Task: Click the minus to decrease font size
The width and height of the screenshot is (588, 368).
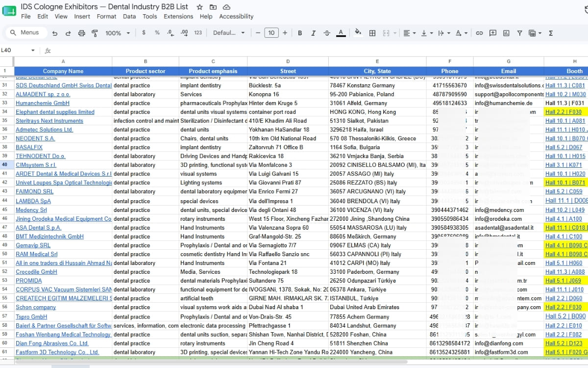Action: pos(258,33)
